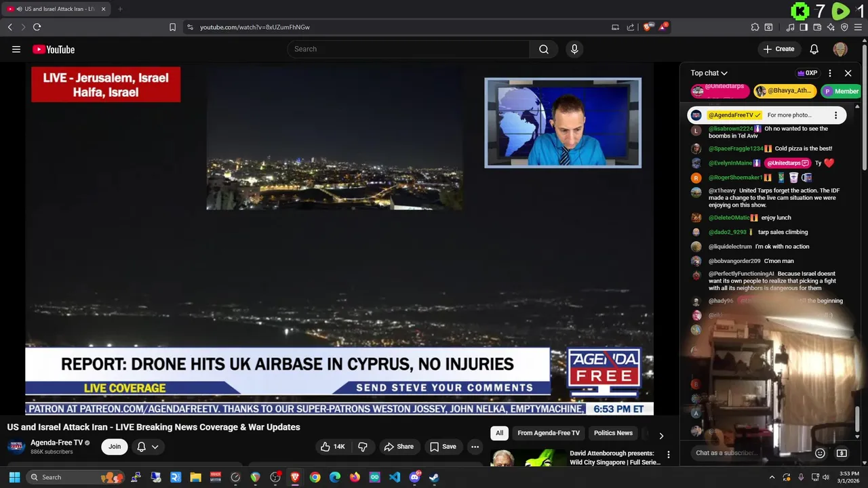Open Agenda-Free TV channel link
This screenshot has width=868, height=488.
coord(56,443)
